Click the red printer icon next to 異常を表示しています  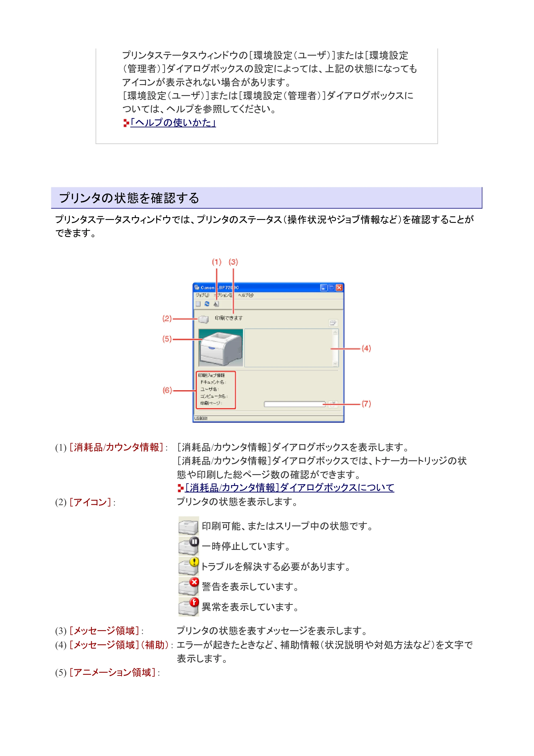coord(189,606)
